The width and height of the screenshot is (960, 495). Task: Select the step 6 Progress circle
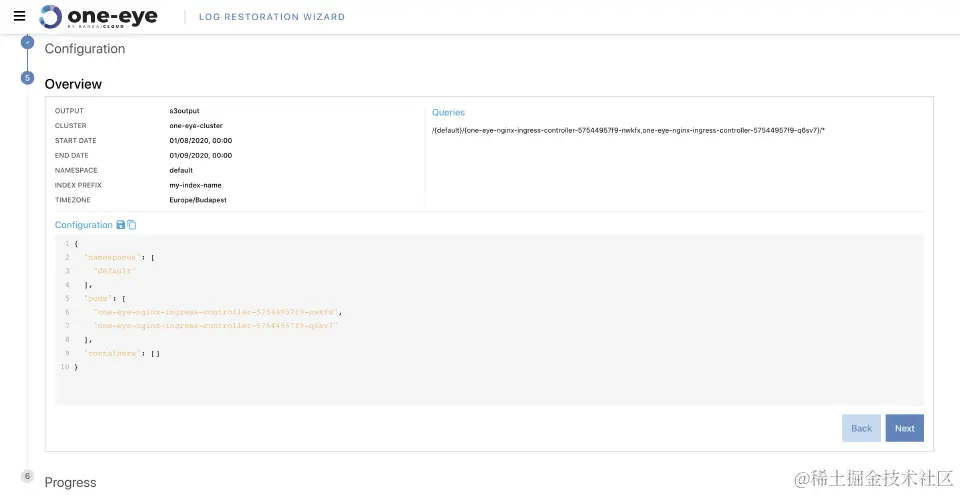(27, 476)
